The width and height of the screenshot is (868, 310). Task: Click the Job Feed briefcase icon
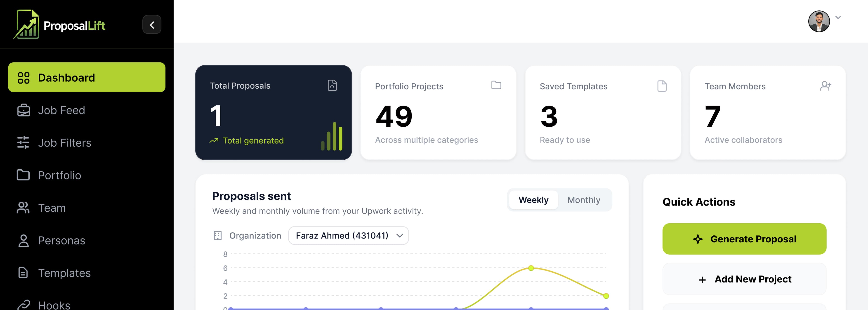(23, 110)
